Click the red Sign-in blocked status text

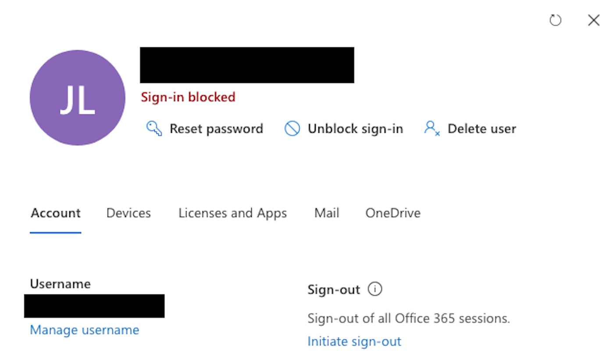pyautogui.click(x=188, y=97)
